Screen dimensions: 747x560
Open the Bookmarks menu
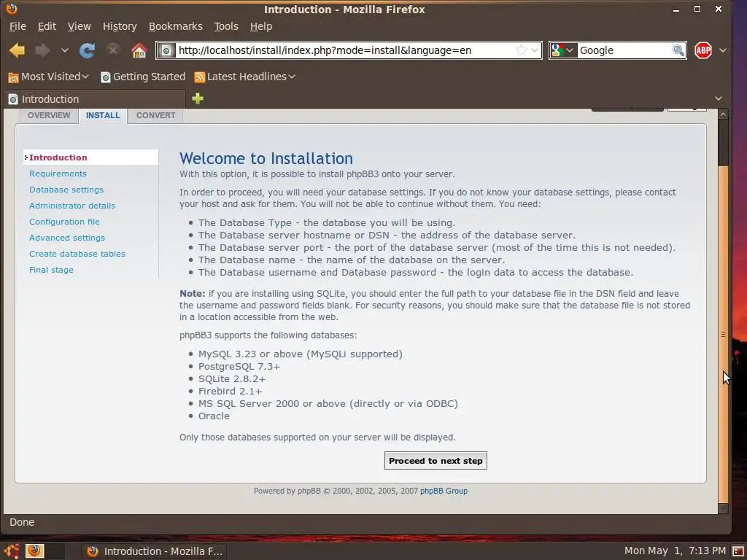(x=175, y=27)
